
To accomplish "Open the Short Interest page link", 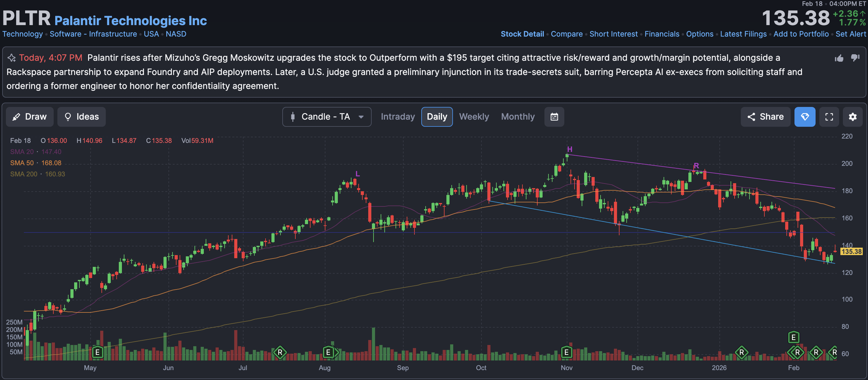I will tap(613, 34).
